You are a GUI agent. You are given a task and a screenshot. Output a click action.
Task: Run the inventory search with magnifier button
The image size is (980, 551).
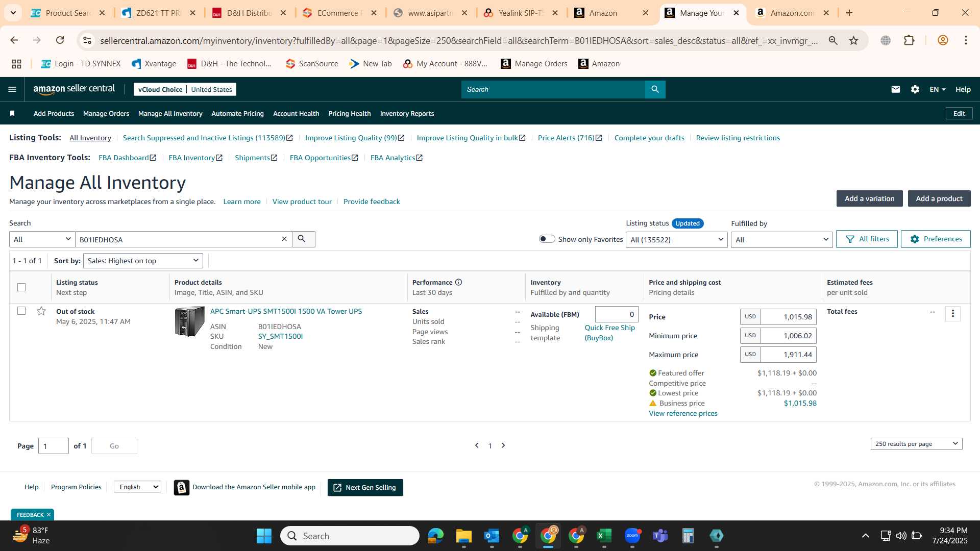tap(303, 239)
